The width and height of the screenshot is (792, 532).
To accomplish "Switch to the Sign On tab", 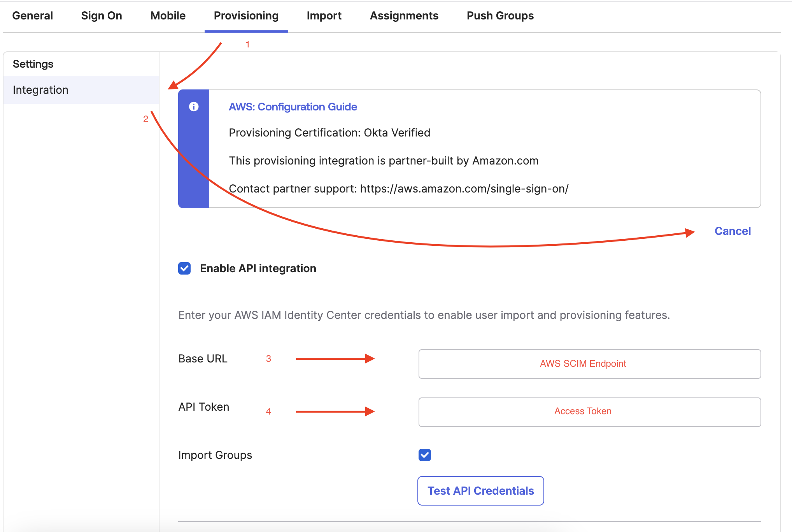I will click(x=102, y=16).
